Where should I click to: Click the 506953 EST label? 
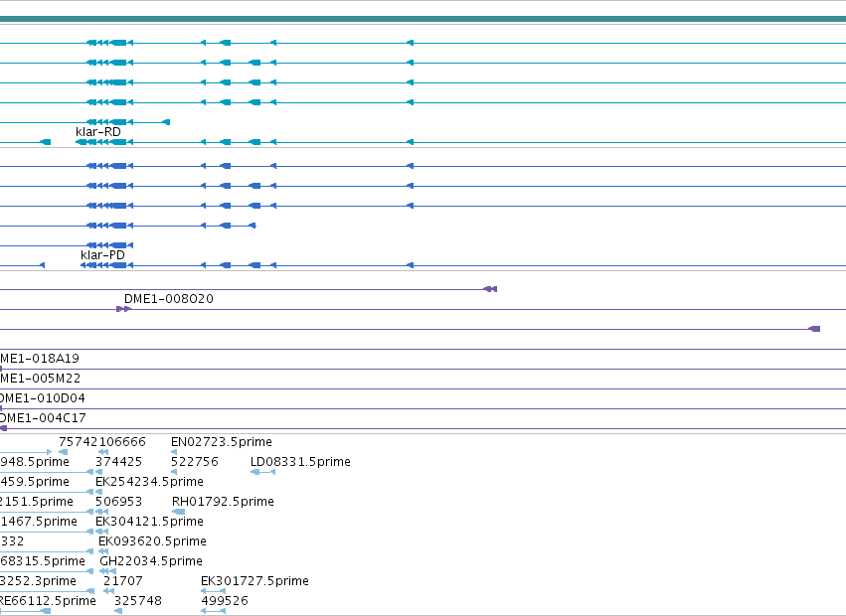pyautogui.click(x=118, y=502)
